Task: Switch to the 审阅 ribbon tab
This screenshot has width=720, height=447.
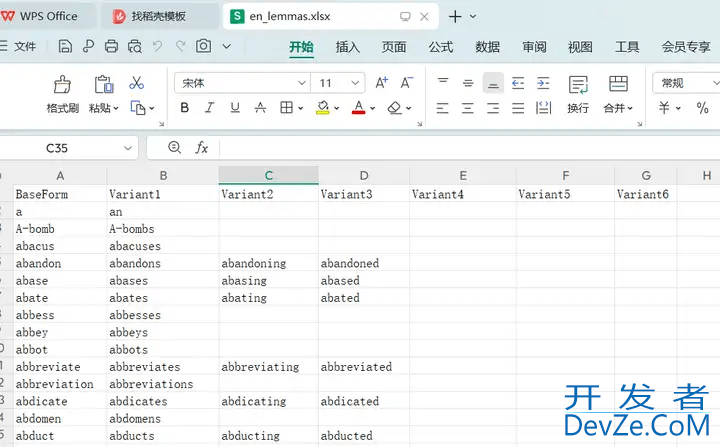Action: pos(534,47)
